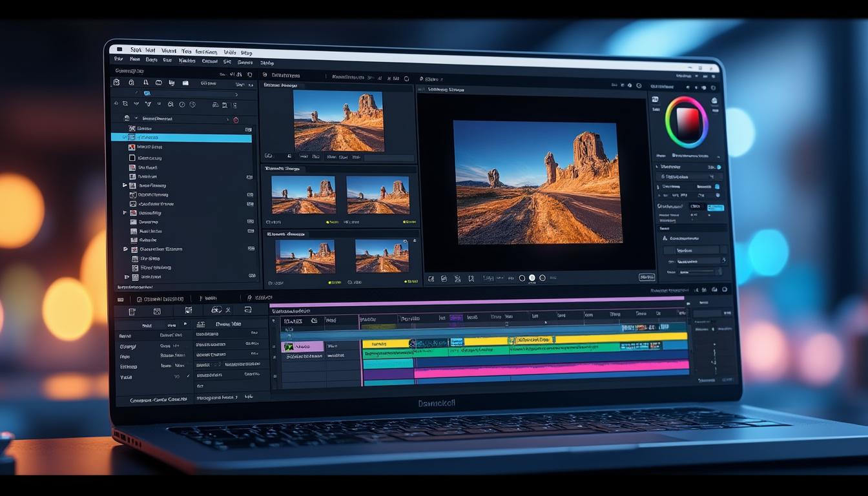This screenshot has width=868, height=496.
Task: Select hollow circle right of filled white circle
Action: pyautogui.click(x=542, y=278)
